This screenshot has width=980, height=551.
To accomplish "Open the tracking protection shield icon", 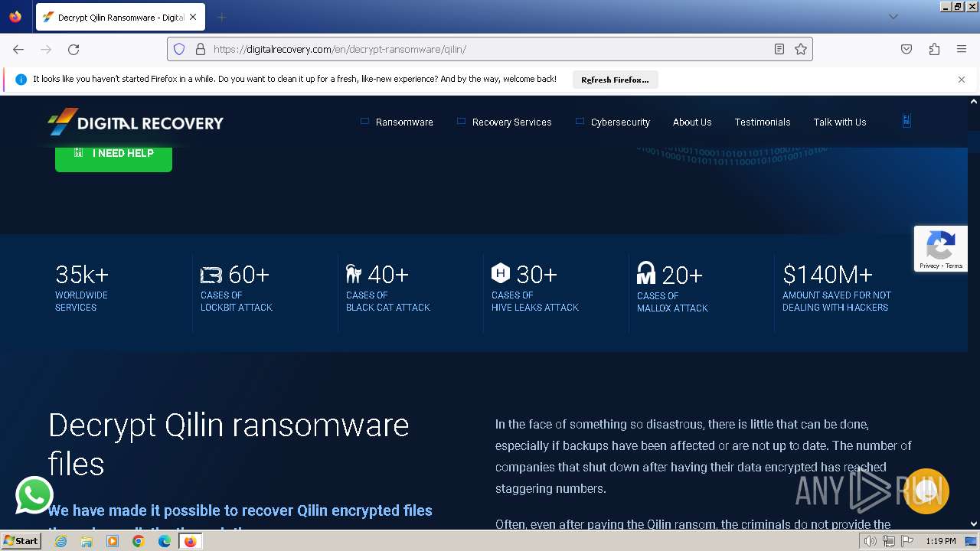I will tap(179, 49).
